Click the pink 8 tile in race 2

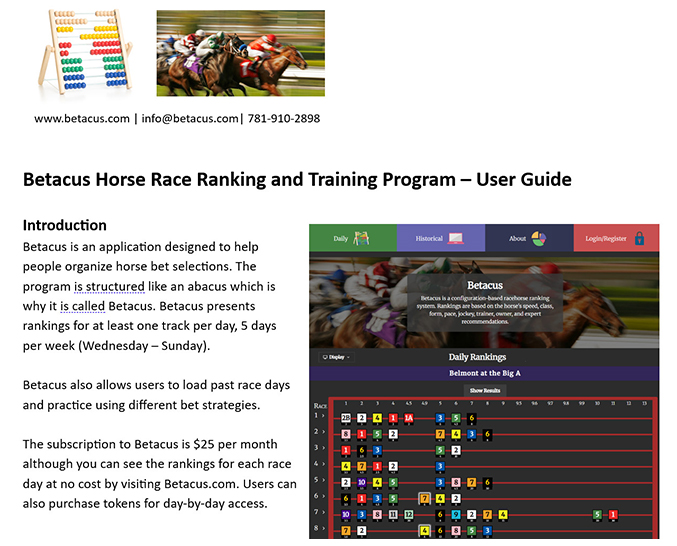pos(346,434)
